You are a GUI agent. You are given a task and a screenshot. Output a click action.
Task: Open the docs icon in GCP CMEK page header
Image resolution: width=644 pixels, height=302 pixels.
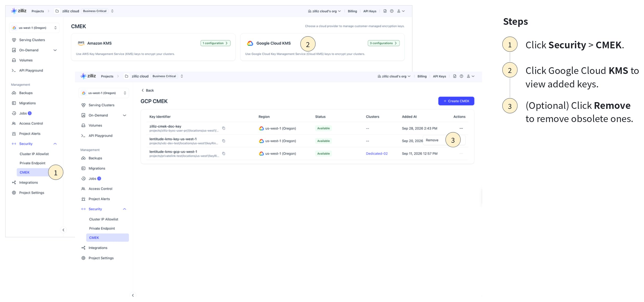pos(455,76)
